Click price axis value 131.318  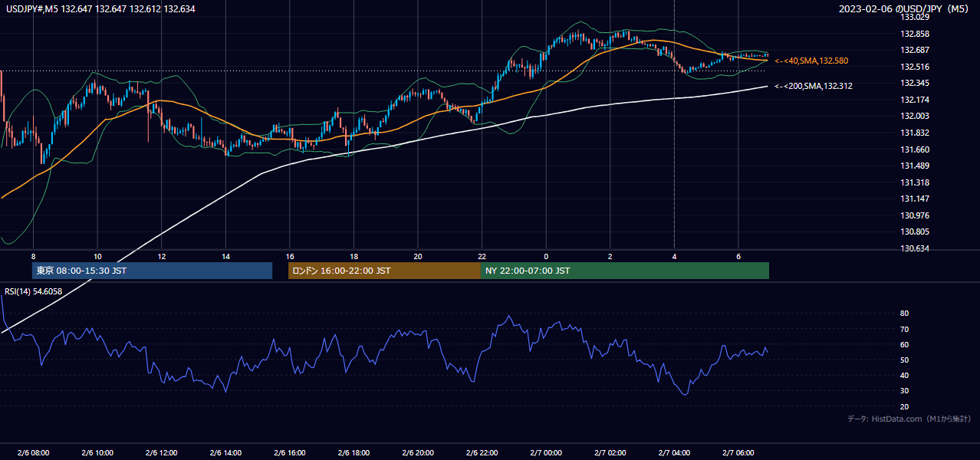[x=916, y=182]
